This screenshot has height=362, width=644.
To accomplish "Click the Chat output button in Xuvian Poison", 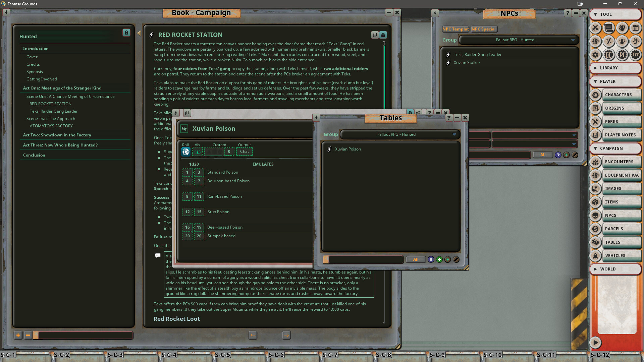I will click(x=244, y=152).
